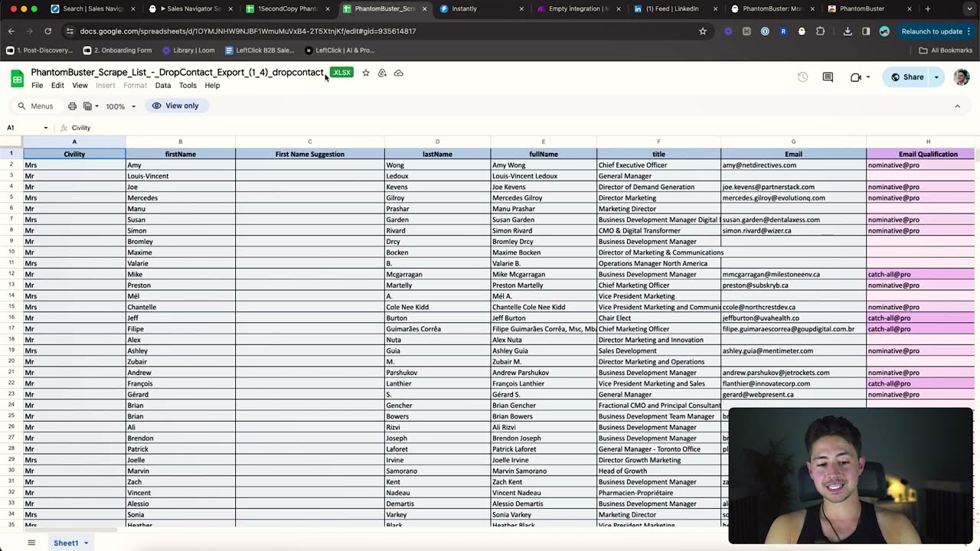Open the Data menu
This screenshot has height=551, width=980.
tap(162, 85)
